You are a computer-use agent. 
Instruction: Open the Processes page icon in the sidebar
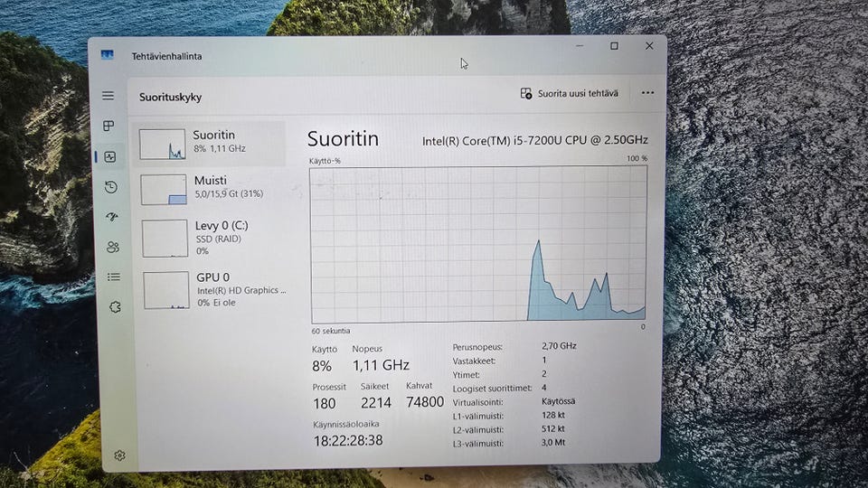(109, 127)
